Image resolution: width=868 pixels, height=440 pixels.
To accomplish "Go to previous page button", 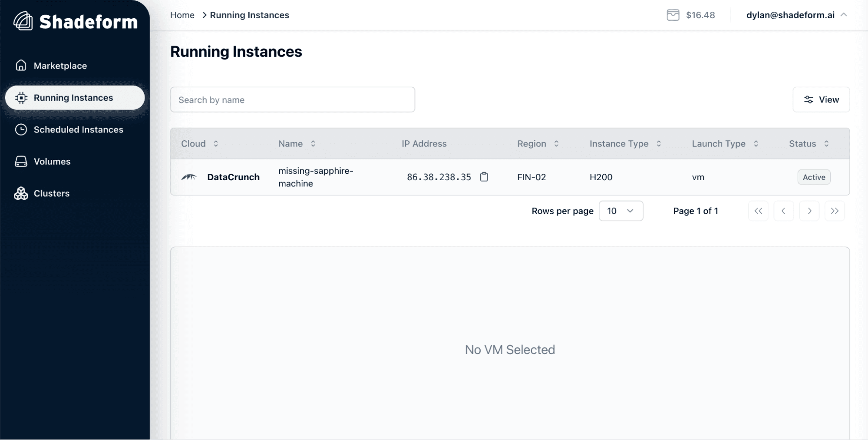I will pyautogui.click(x=784, y=211).
